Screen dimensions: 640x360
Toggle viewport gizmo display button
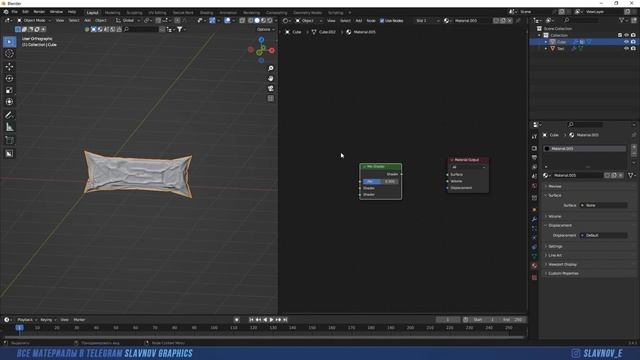[x=212, y=20]
